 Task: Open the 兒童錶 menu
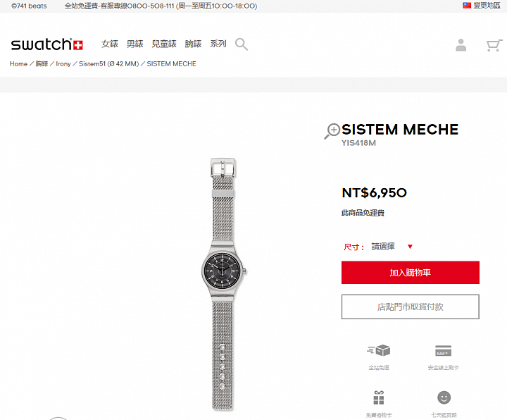click(164, 44)
